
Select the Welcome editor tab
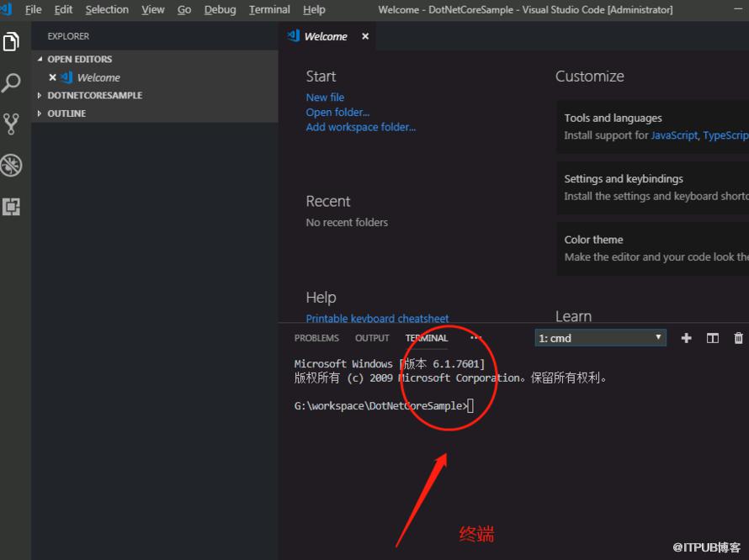327,36
